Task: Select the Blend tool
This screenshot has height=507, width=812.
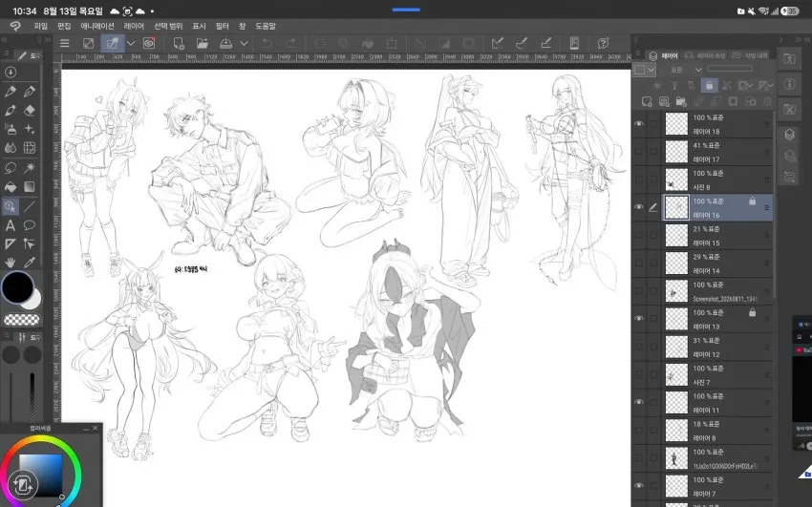Action: 10,149
